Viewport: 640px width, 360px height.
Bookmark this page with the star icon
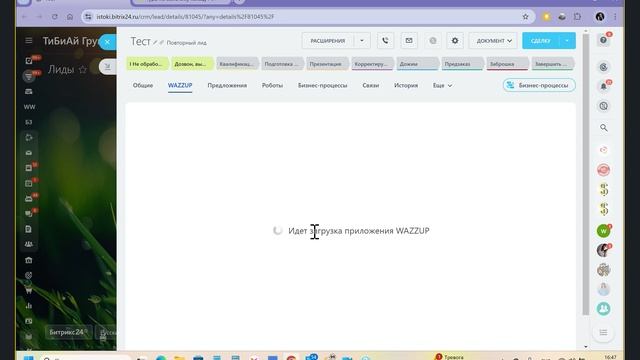coord(525,17)
